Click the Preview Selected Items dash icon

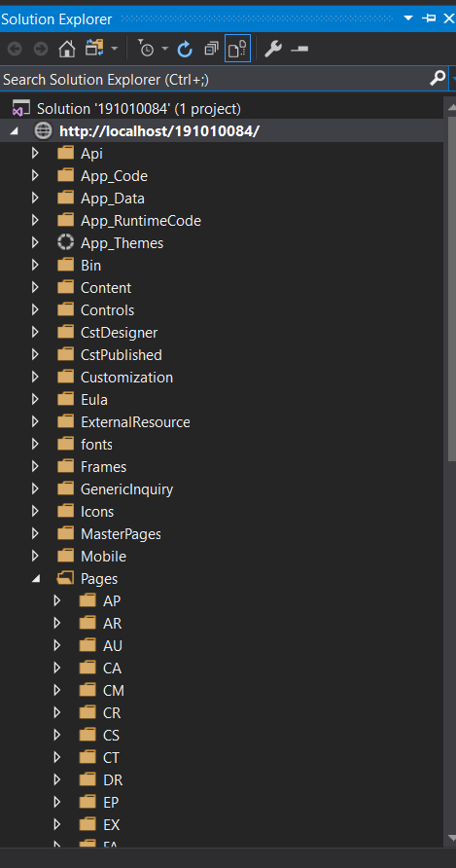(x=299, y=50)
